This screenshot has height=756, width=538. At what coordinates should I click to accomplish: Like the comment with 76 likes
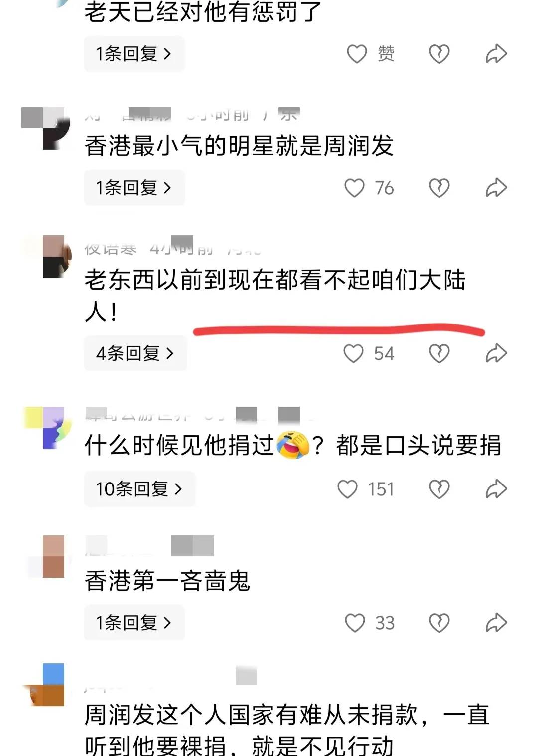click(x=355, y=188)
